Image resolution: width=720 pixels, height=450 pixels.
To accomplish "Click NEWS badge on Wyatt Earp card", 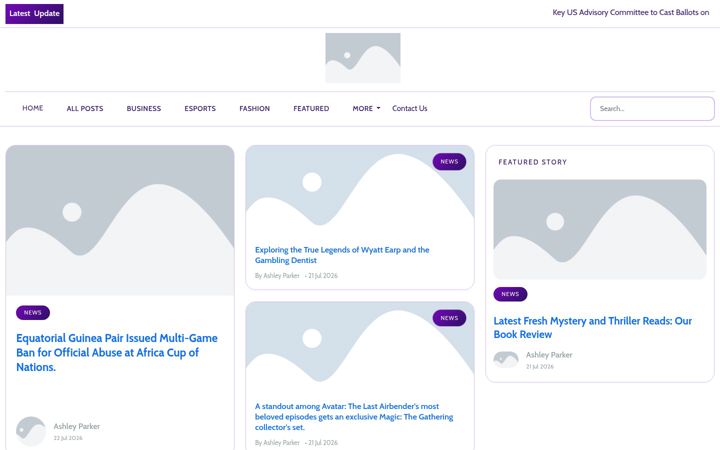I will point(449,162).
